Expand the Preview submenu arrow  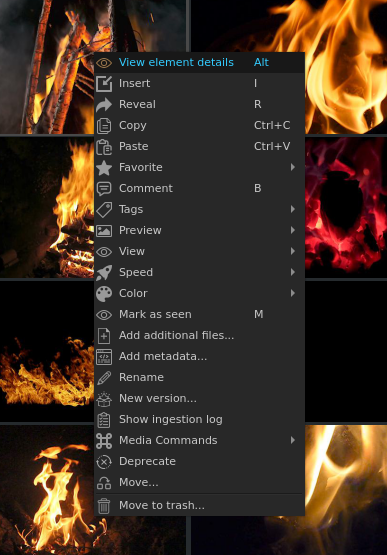292,230
